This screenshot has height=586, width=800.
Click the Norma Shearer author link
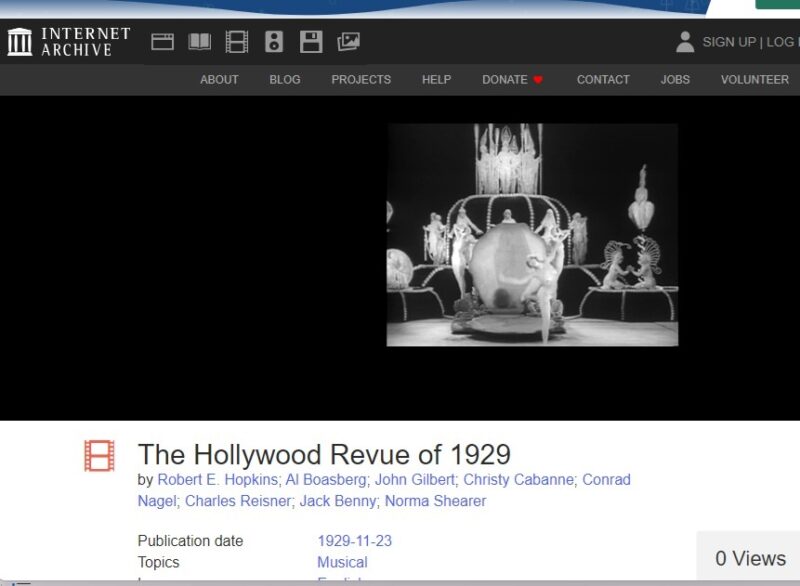click(437, 500)
